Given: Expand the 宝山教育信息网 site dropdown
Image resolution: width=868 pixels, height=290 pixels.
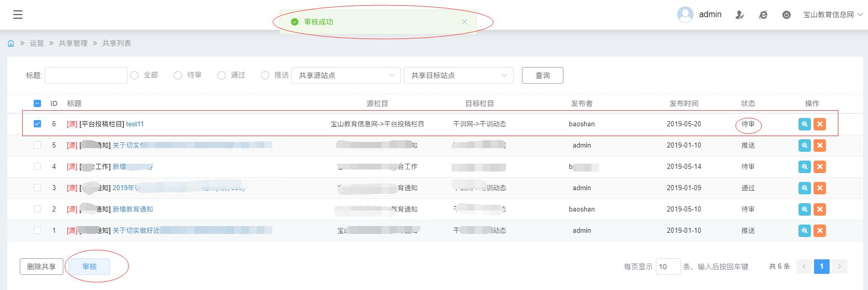Looking at the screenshot, I should [832, 15].
